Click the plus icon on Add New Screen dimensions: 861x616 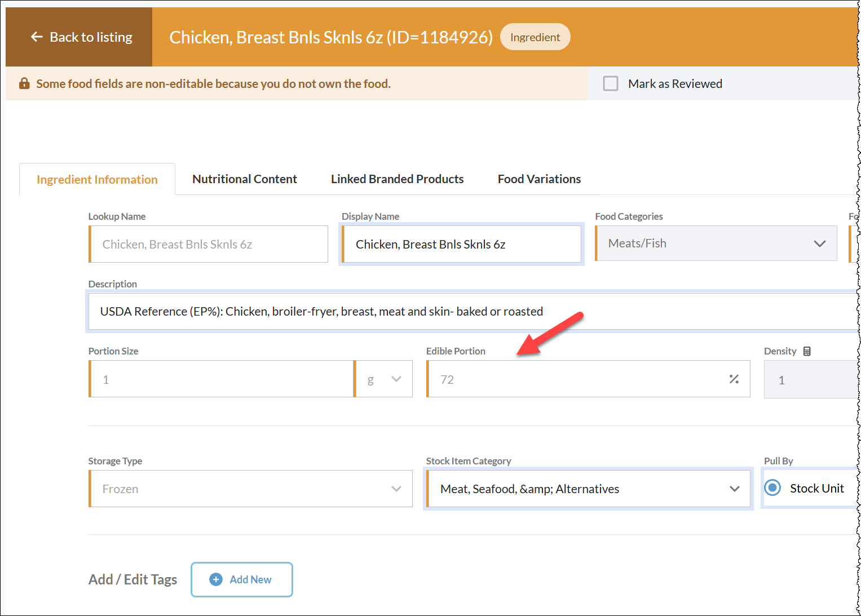[215, 579]
